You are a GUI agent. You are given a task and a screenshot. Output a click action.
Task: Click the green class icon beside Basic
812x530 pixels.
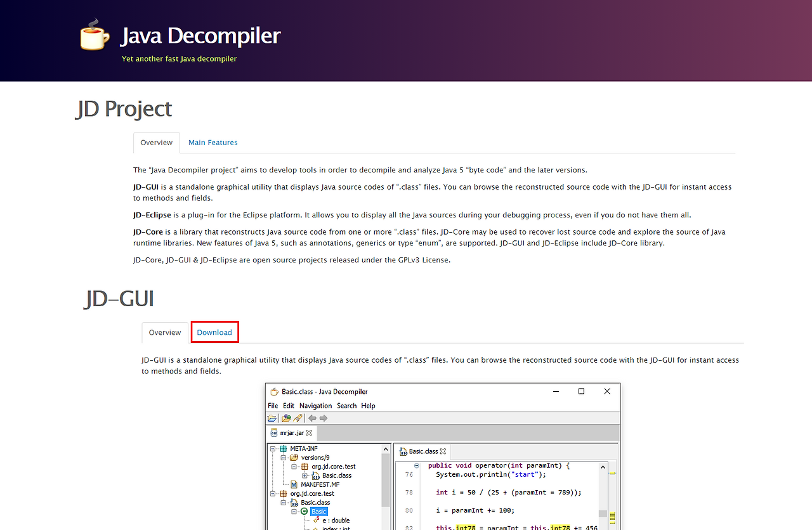[304, 512]
